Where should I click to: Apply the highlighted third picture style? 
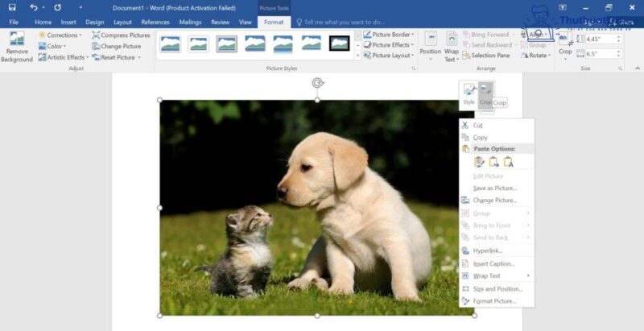(x=227, y=43)
